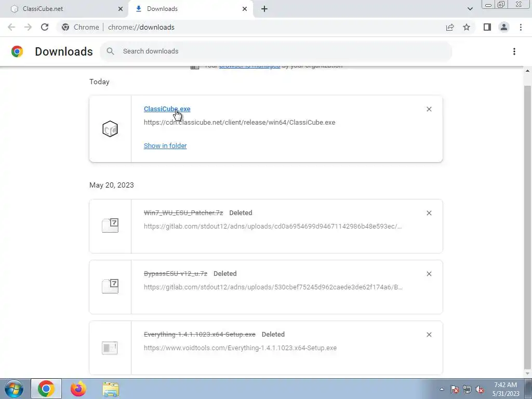
Task: Click the Search downloads field
Action: pyautogui.click(x=276, y=51)
